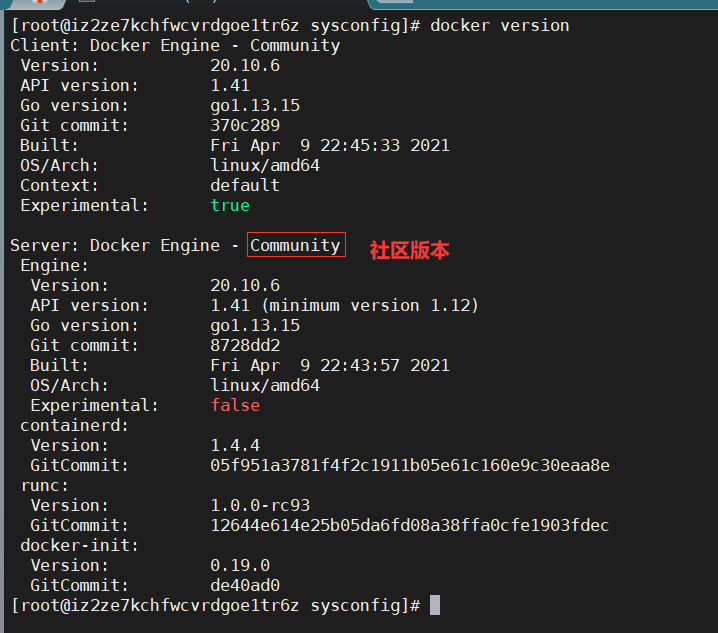Click the red 社区版本 annotation text
Viewport: 718px width, 633px height.
[409, 251]
